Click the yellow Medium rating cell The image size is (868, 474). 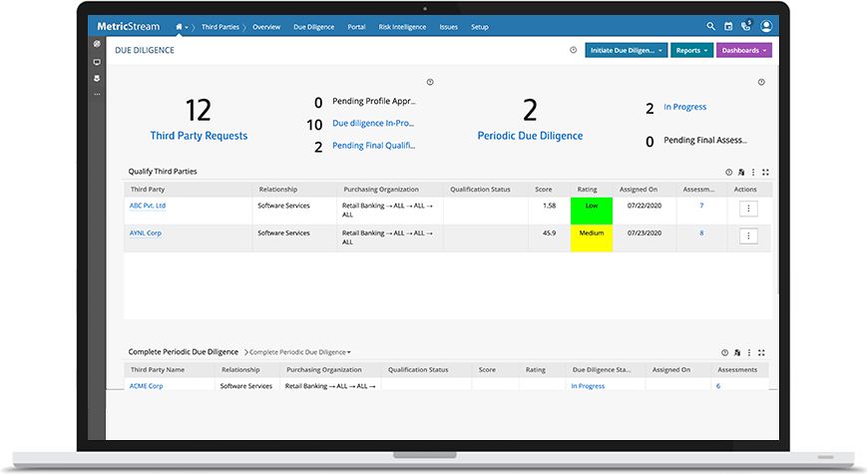(x=592, y=238)
